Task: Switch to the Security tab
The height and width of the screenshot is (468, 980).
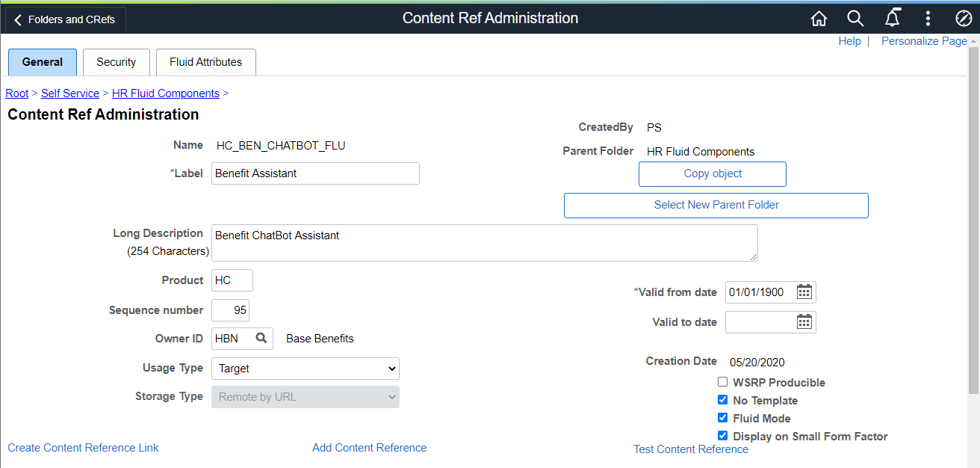Action: click(116, 62)
